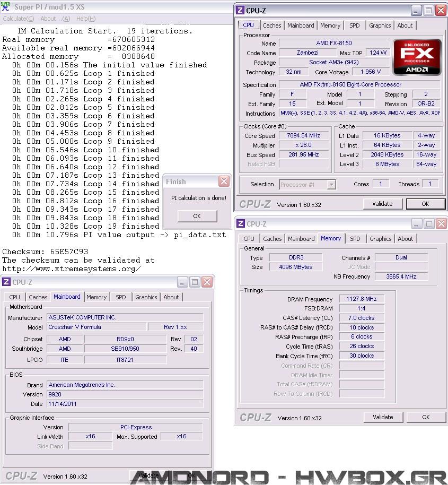This screenshot has height=485, width=448.
Task: Maximize the Mainboard CPU-Z window
Action: [195, 282]
